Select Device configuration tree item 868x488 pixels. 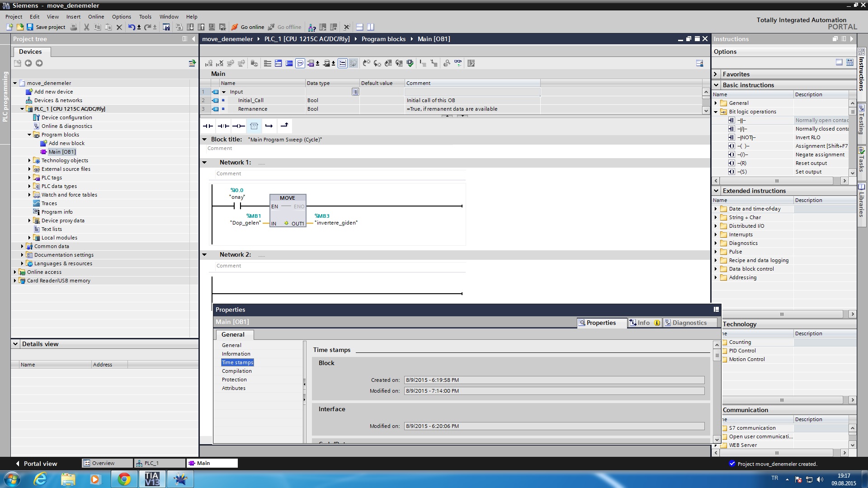(x=66, y=117)
